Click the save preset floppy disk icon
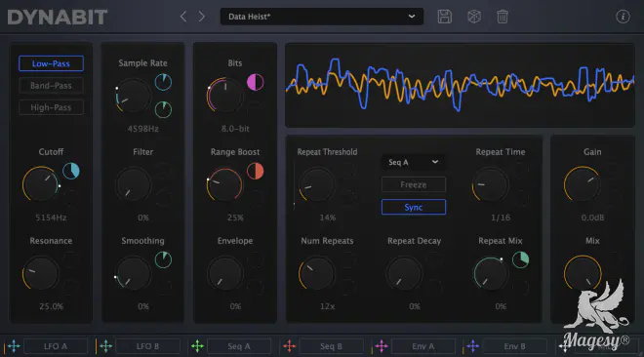 point(444,17)
